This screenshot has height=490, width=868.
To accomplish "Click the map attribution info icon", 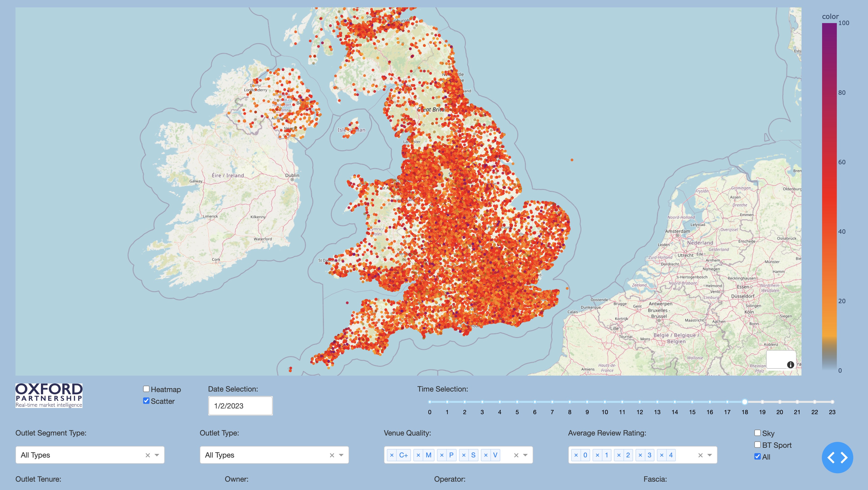I will (x=790, y=365).
